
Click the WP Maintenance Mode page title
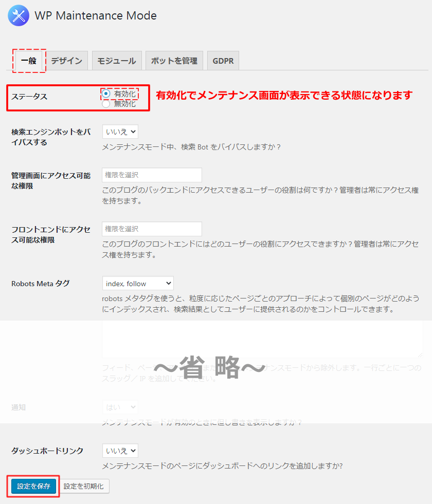(x=96, y=15)
